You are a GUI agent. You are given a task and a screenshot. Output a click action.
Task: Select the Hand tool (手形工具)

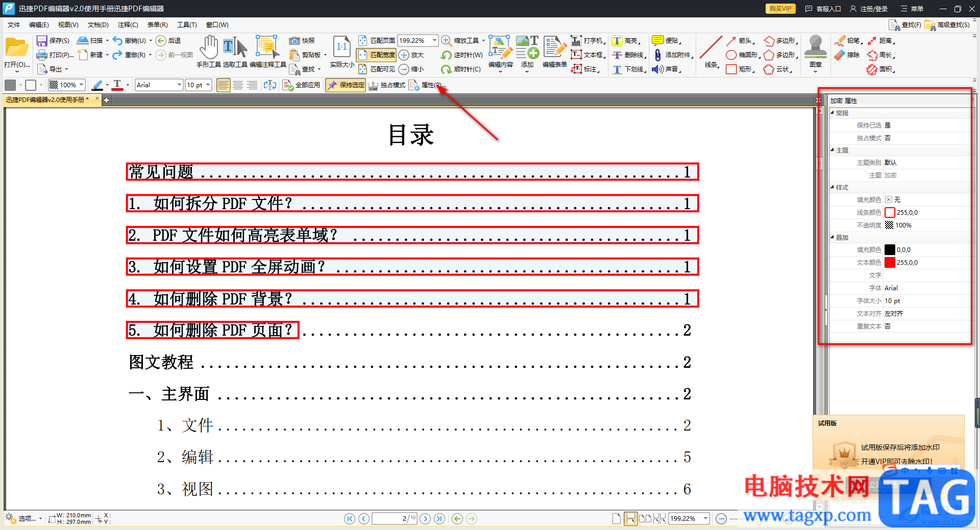coord(209,52)
